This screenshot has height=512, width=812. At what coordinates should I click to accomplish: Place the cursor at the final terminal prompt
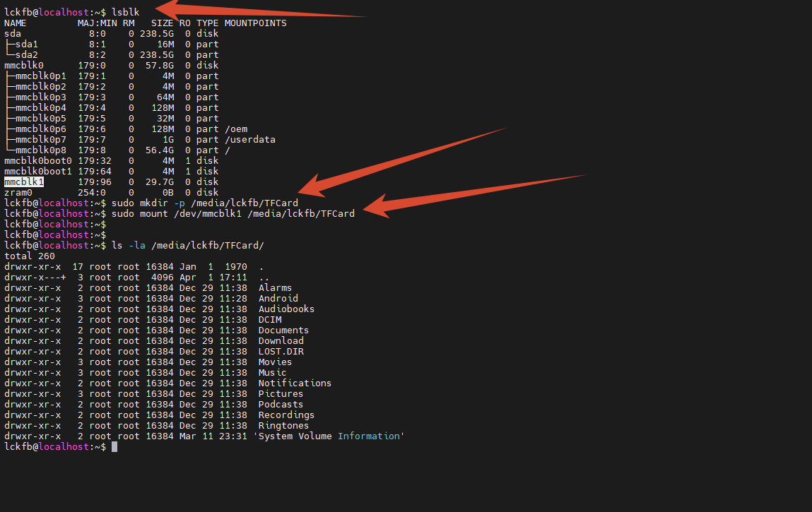click(114, 447)
